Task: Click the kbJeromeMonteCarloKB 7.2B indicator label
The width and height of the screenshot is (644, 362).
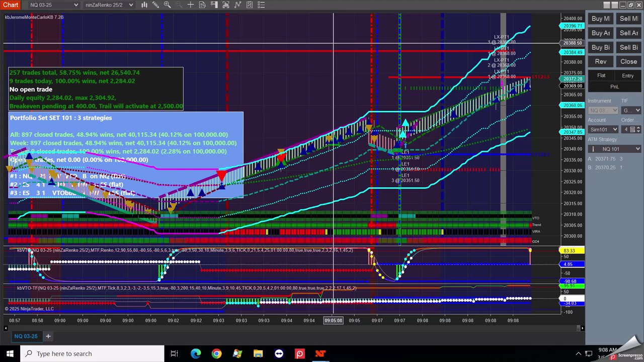Action: click(34, 17)
